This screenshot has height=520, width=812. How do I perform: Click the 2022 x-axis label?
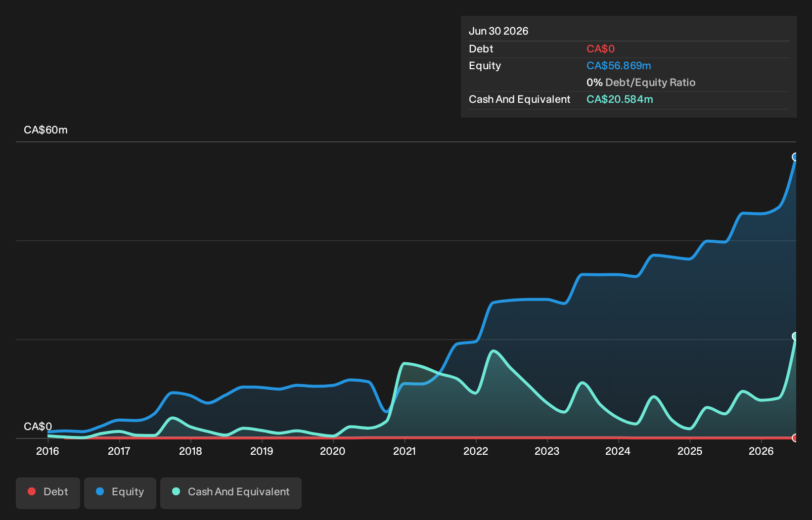point(476,451)
